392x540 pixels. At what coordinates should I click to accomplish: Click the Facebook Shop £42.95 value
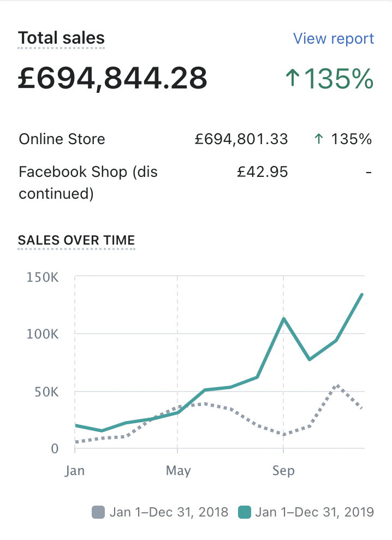coord(262,172)
